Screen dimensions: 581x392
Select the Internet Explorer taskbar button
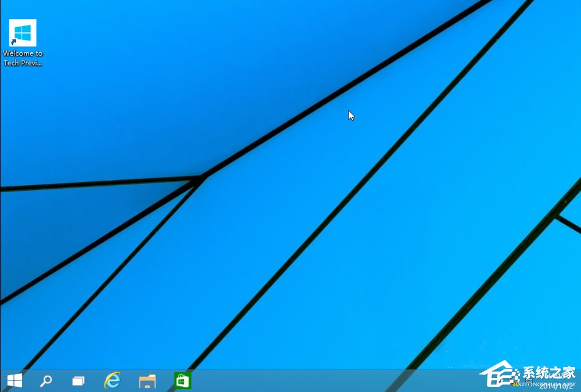coord(112,381)
